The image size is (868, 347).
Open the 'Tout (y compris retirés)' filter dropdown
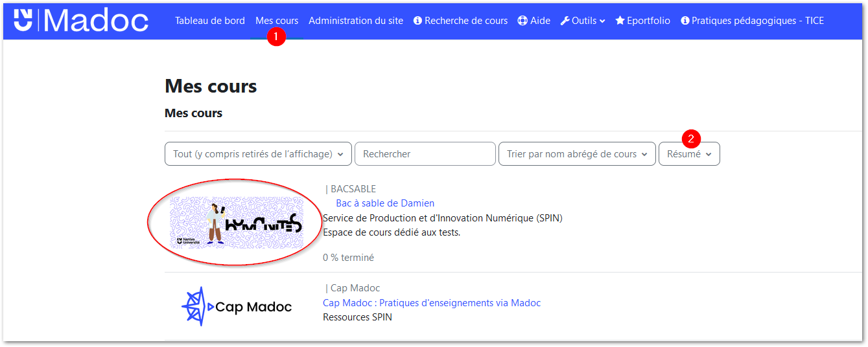[258, 154]
